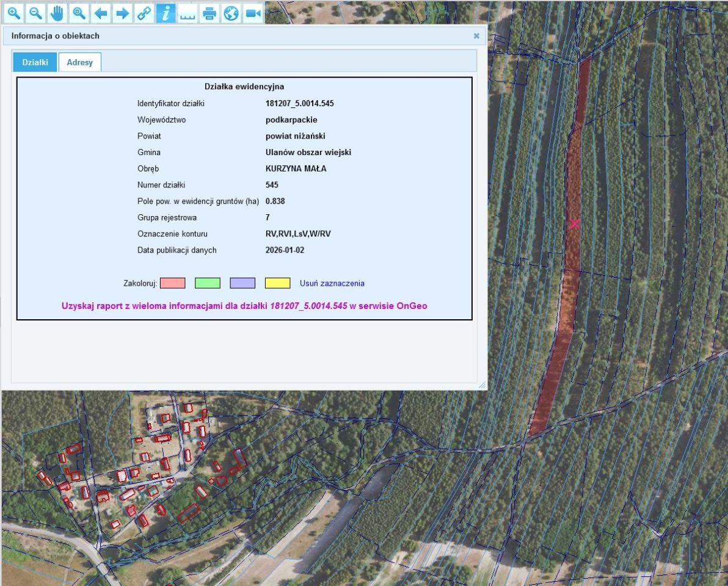Click the Informacja o obiektach title

tap(55, 36)
